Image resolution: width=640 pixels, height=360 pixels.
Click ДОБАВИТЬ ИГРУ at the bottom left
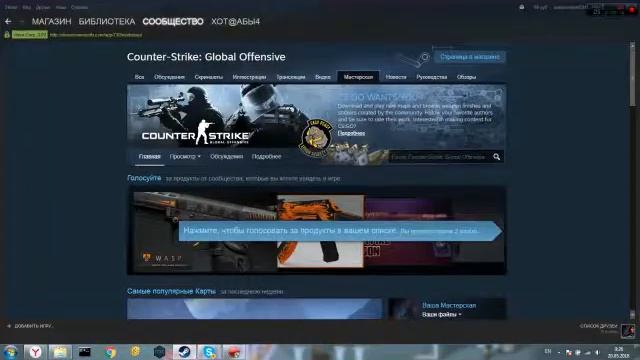pos(33,326)
